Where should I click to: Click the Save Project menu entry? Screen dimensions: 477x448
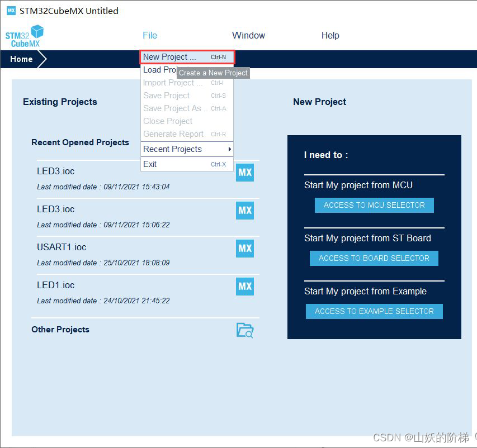[187, 96]
